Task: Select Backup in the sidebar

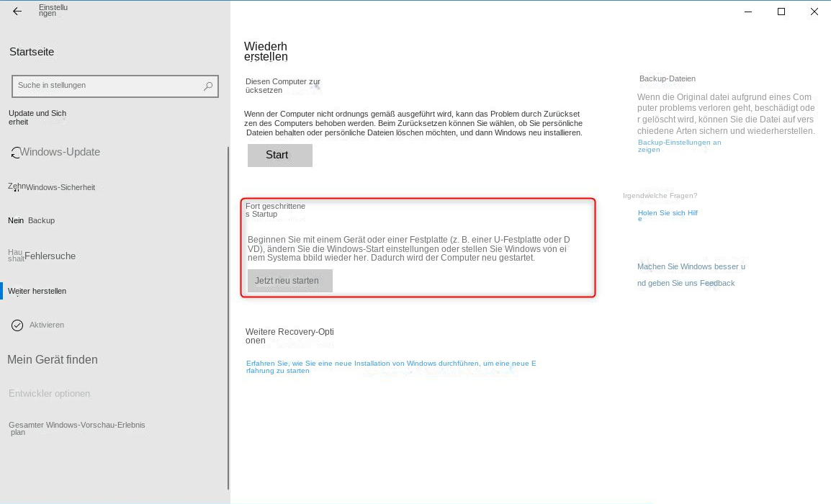Action: pyautogui.click(x=41, y=220)
